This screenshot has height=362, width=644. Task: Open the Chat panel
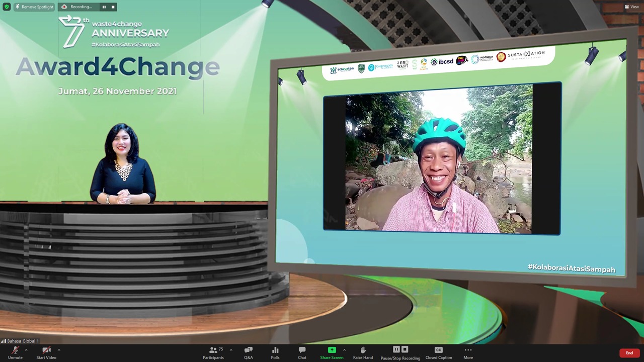pyautogui.click(x=301, y=352)
